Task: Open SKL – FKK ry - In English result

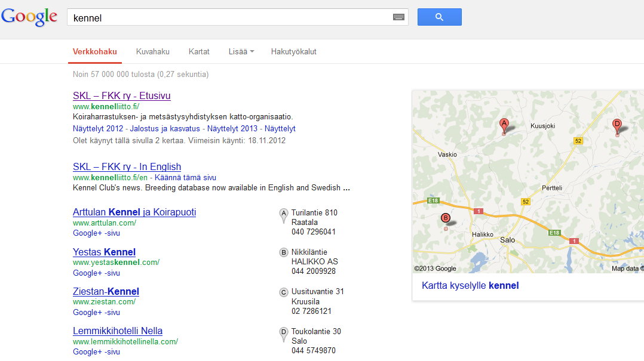Action: (127, 166)
